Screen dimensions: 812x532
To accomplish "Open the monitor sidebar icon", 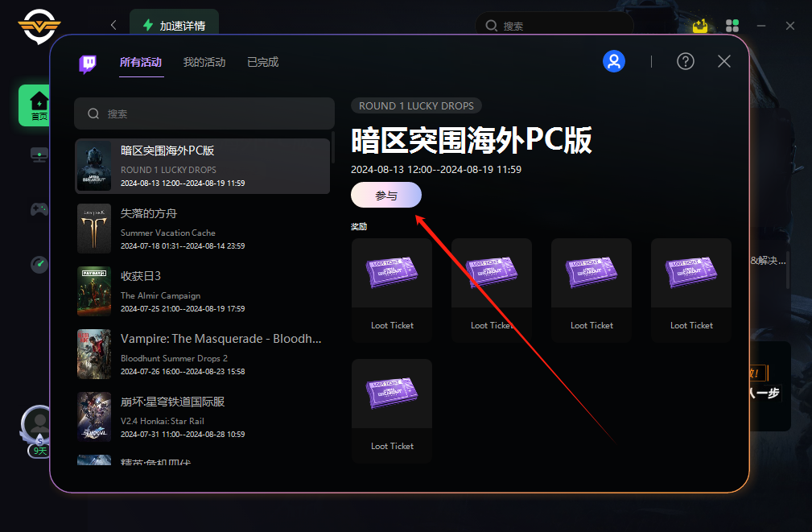I will point(39,155).
